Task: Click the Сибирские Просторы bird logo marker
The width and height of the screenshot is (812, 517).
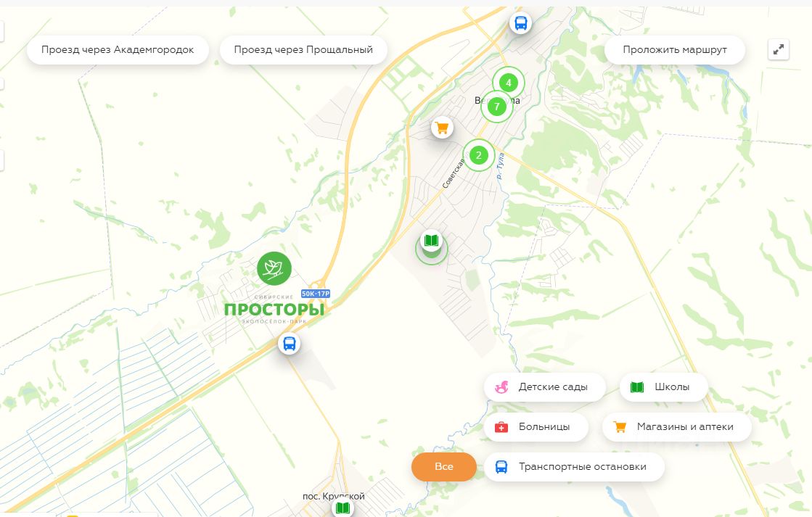Action: point(274,268)
